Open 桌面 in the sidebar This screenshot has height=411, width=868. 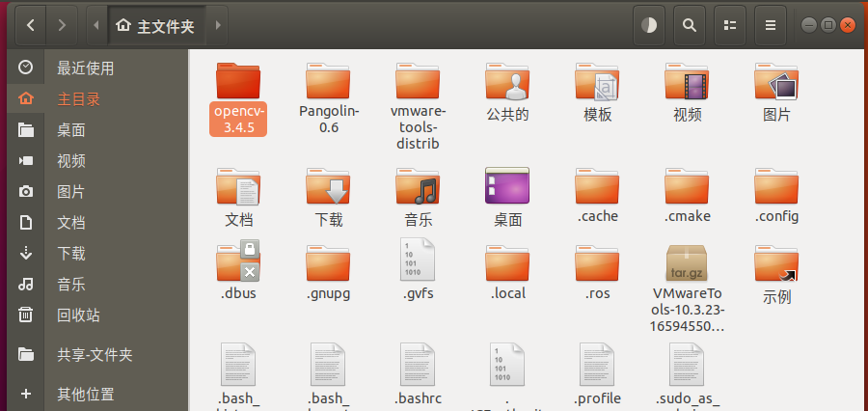point(98,130)
